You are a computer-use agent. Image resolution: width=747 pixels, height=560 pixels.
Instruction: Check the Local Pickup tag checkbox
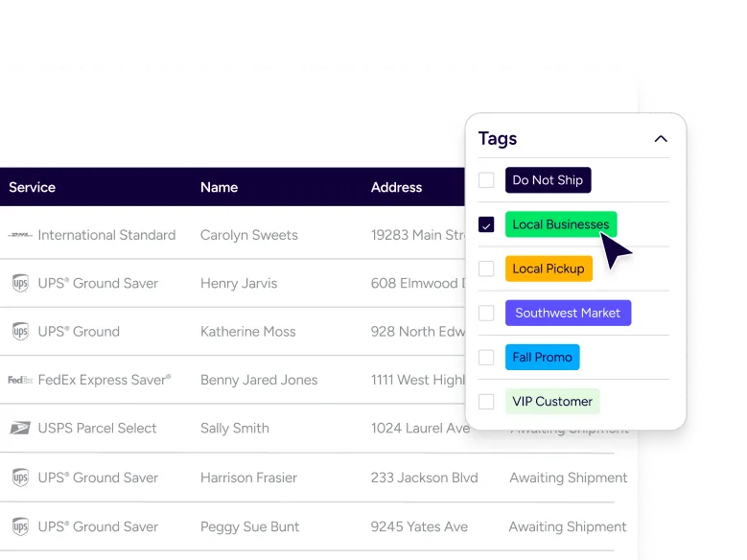tap(486, 268)
